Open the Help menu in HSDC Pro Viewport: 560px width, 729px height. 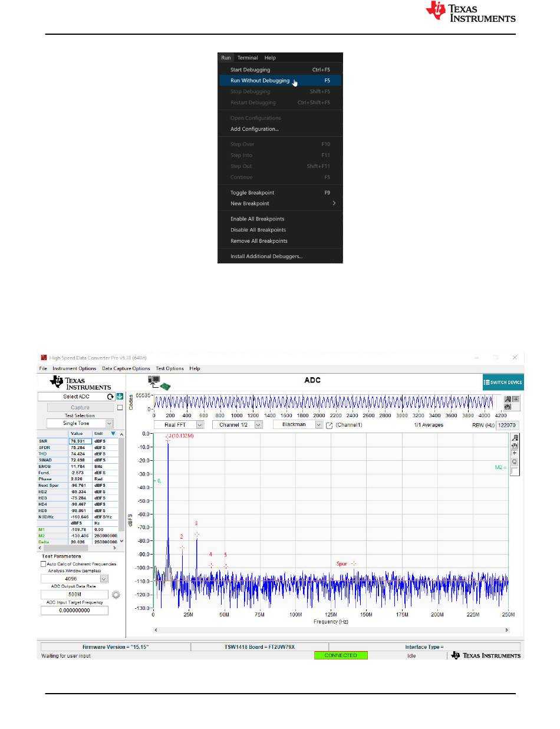click(195, 368)
